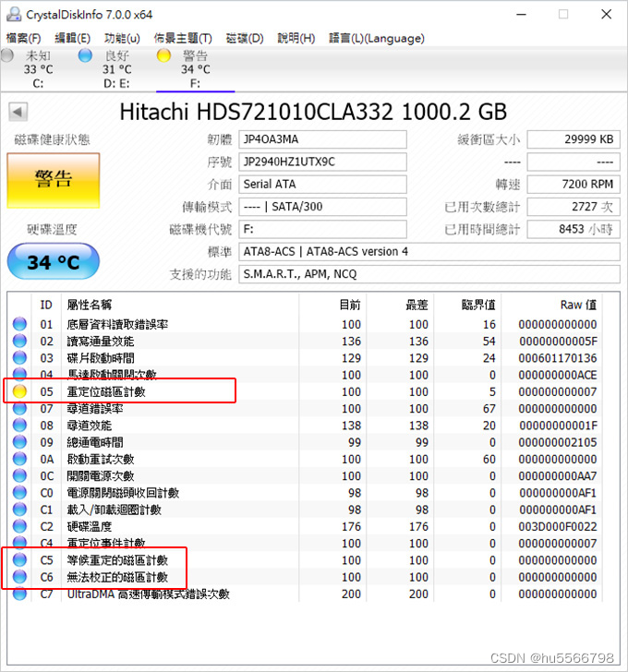This screenshot has height=672, width=628.
Task: Click the blue status icon of attribute 03
Action: (19, 357)
